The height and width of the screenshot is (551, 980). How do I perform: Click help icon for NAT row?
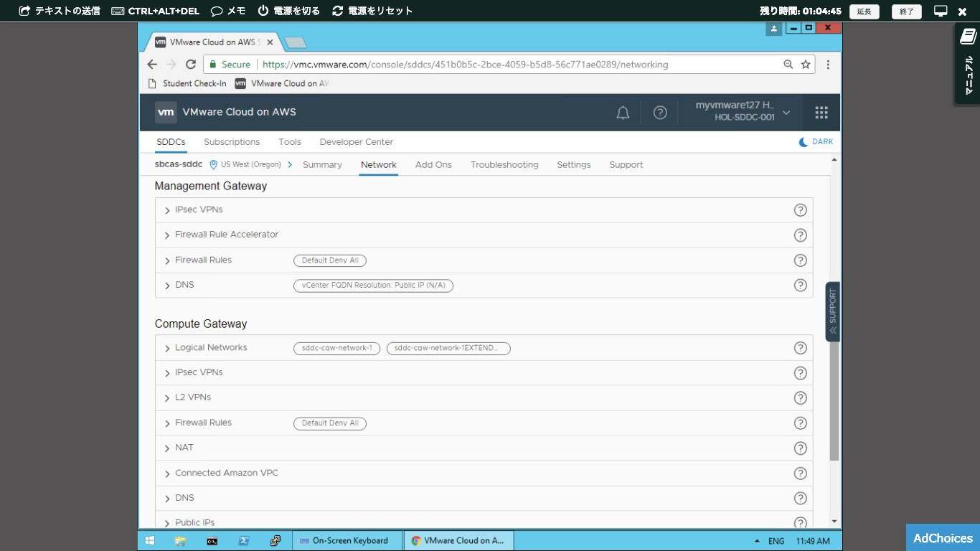tap(800, 448)
